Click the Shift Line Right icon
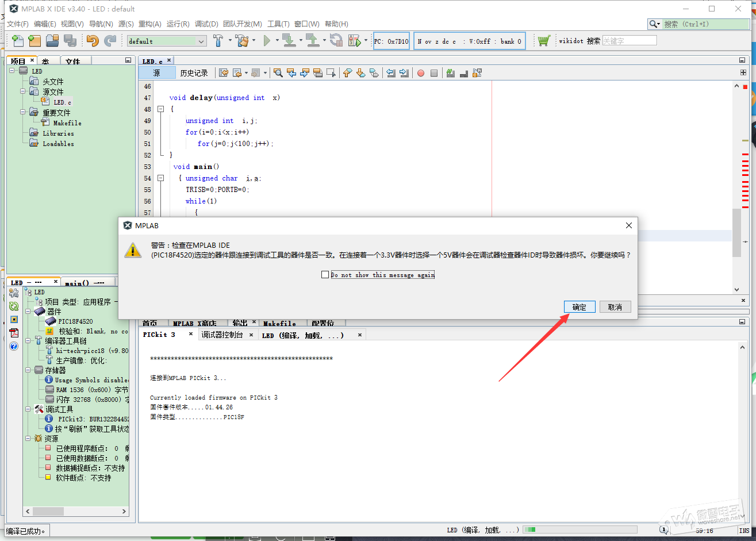The image size is (756, 541). [x=404, y=73]
